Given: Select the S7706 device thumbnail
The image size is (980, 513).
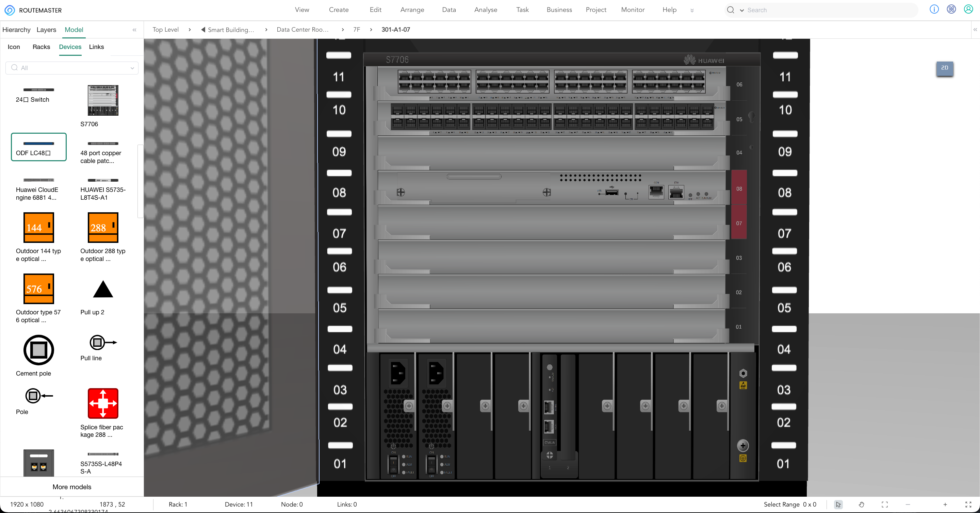Looking at the screenshot, I should (x=103, y=100).
